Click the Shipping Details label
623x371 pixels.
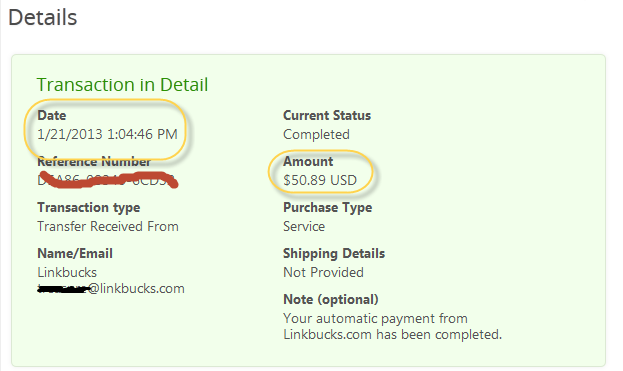(x=334, y=253)
